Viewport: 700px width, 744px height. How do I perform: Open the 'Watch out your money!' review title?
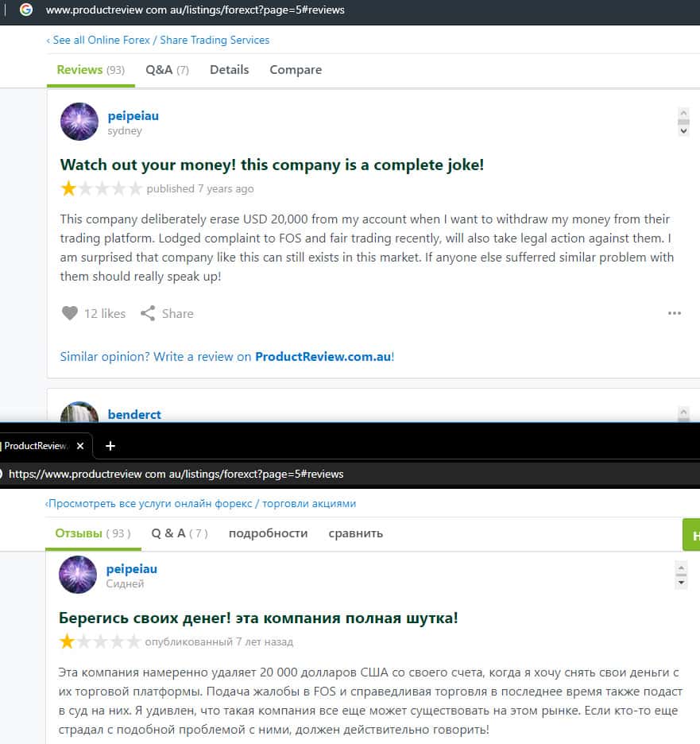272,165
